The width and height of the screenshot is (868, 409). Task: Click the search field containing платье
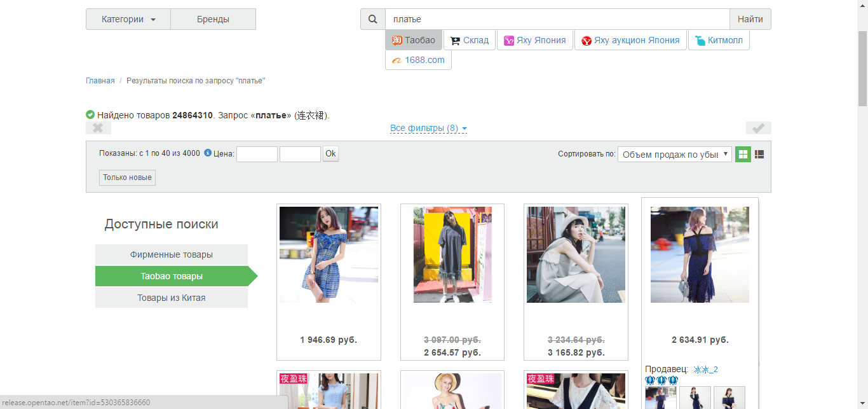point(557,19)
